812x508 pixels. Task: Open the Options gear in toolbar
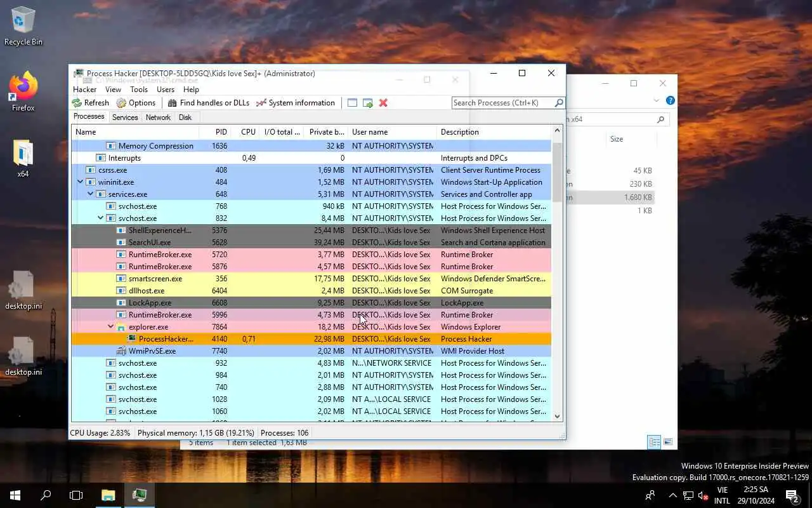(136, 103)
